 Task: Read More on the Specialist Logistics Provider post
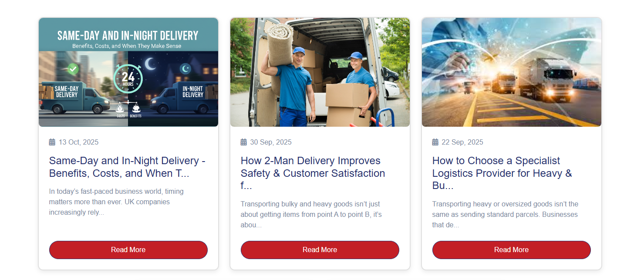512,250
